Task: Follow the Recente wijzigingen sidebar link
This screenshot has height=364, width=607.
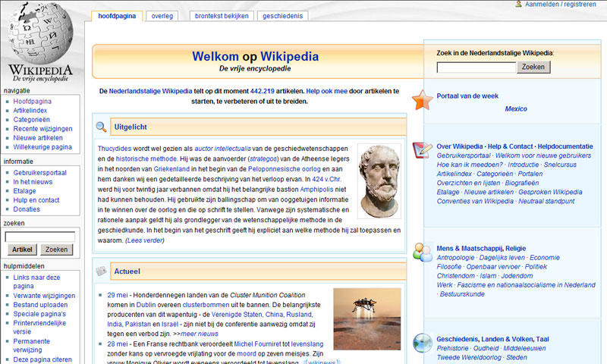Action: coord(42,129)
